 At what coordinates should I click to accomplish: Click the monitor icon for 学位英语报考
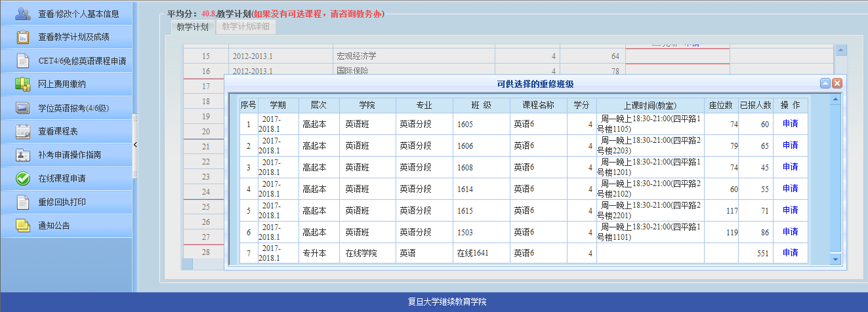[22, 107]
